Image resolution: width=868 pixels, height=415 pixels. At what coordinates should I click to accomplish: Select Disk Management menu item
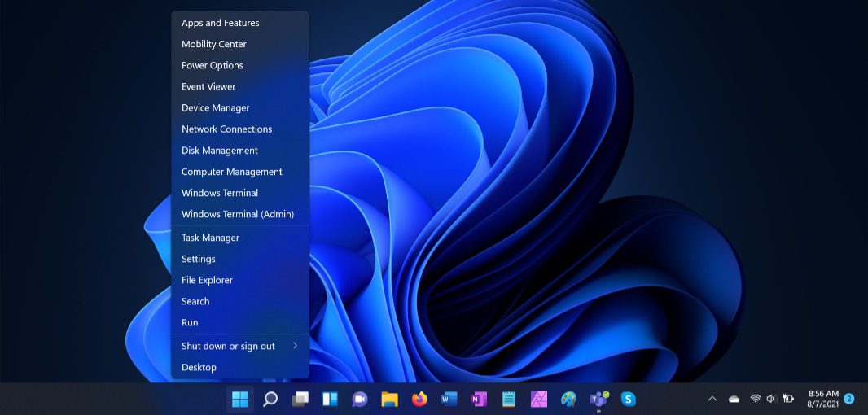220,151
